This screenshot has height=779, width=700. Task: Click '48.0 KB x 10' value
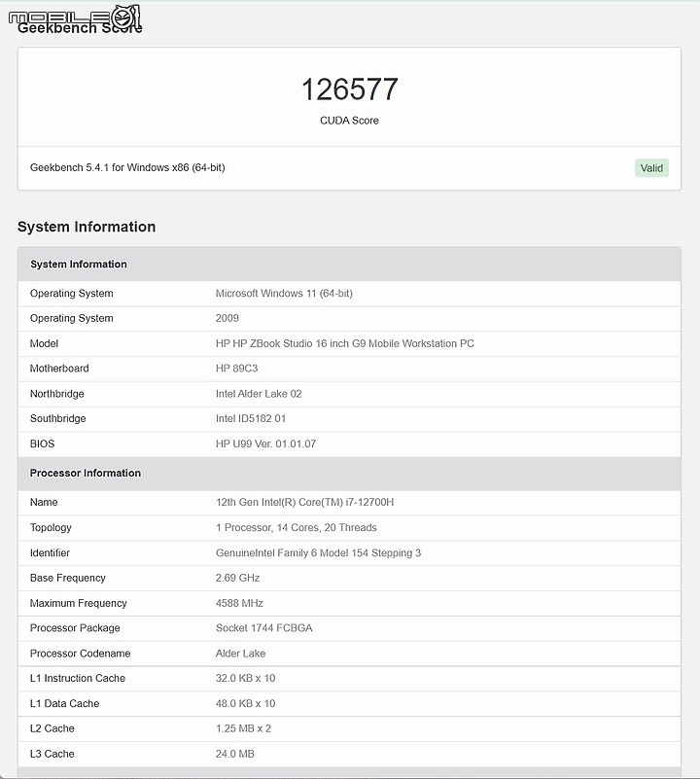(245, 703)
